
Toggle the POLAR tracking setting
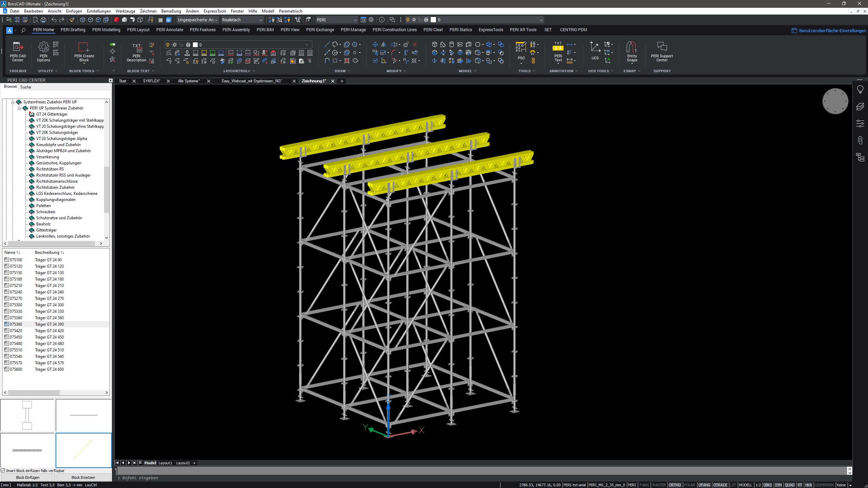tap(689, 485)
